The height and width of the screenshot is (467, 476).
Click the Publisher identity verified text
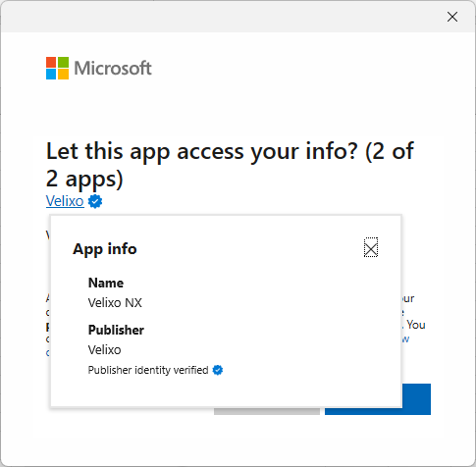pyautogui.click(x=148, y=370)
